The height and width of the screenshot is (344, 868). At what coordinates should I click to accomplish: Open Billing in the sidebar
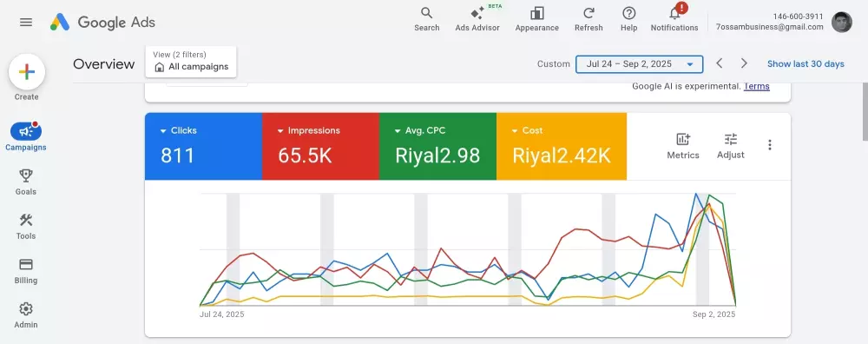tap(26, 271)
